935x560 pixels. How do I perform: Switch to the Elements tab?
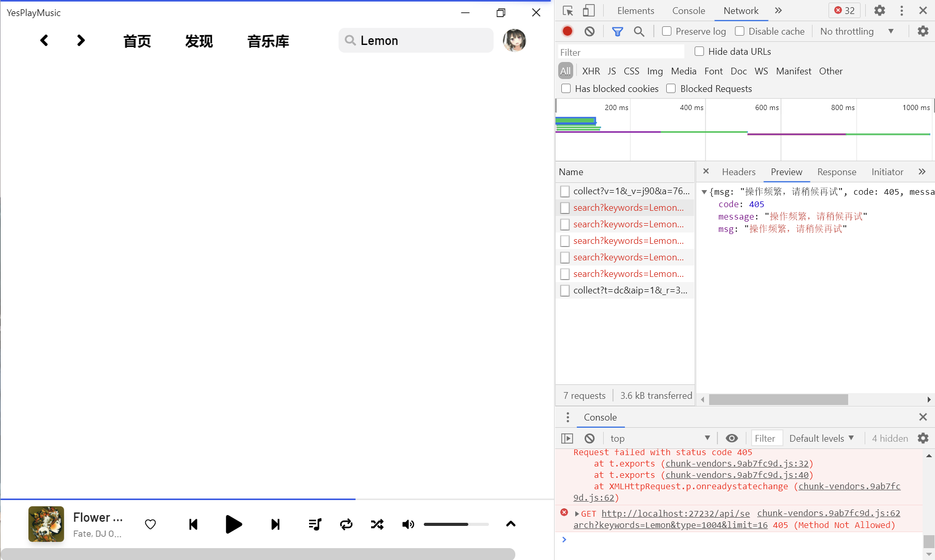pyautogui.click(x=636, y=11)
